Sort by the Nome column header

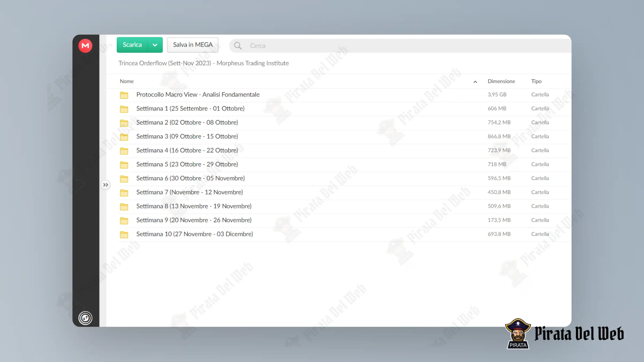[127, 81]
